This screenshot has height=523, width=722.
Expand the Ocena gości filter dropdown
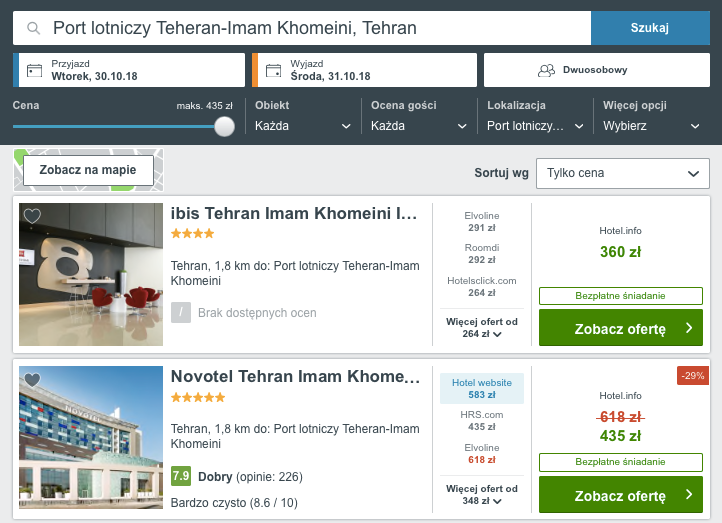coord(420,126)
